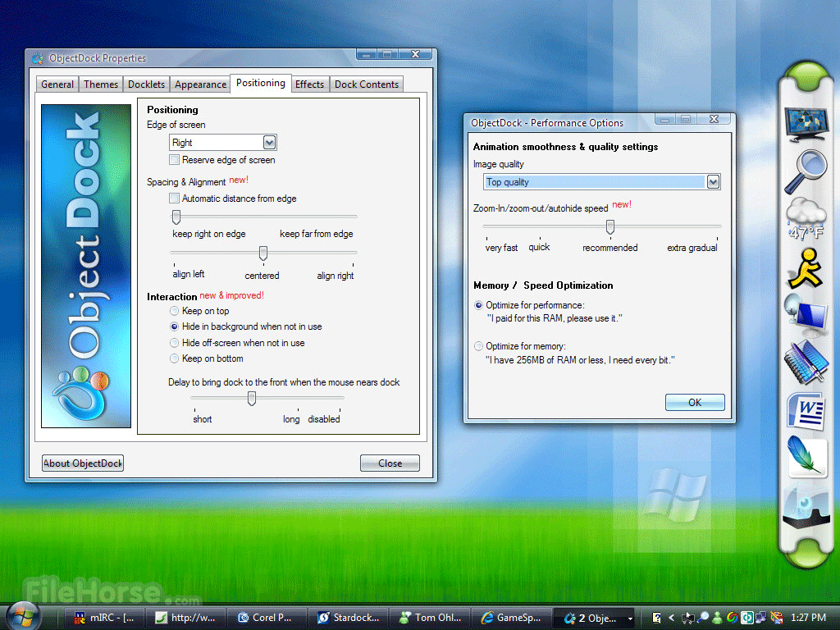Click the ObjectDock logo banner image
The image size is (840, 630).
point(85,266)
